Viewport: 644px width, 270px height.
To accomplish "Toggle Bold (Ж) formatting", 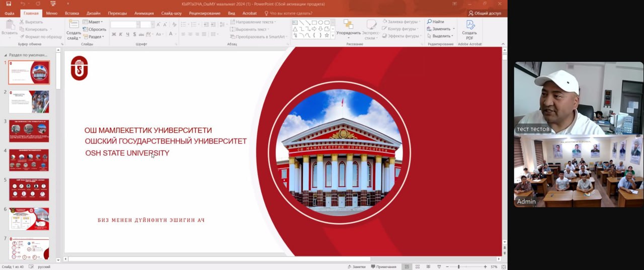I will (x=114, y=34).
